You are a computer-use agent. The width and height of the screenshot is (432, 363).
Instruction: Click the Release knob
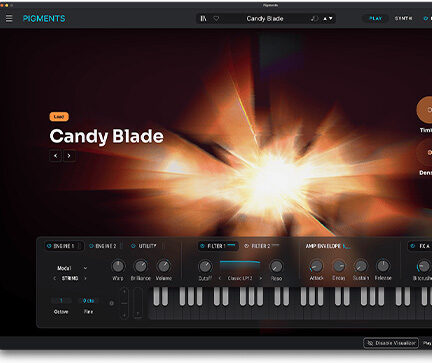383,266
